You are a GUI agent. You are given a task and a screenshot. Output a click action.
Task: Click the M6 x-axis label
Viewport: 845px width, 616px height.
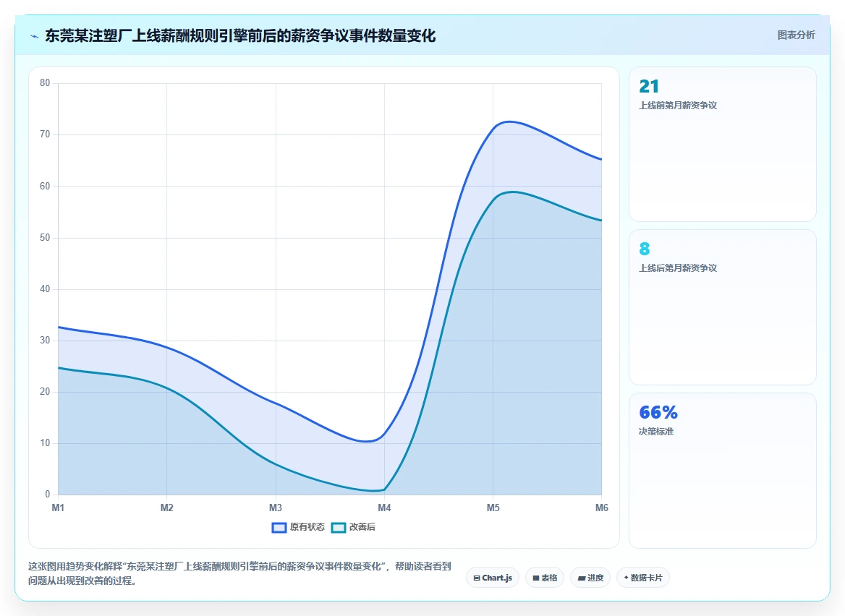click(x=601, y=508)
